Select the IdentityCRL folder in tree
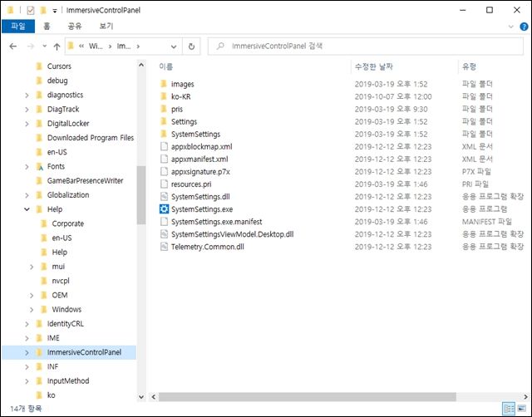This screenshot has height=417, width=532. (x=66, y=324)
